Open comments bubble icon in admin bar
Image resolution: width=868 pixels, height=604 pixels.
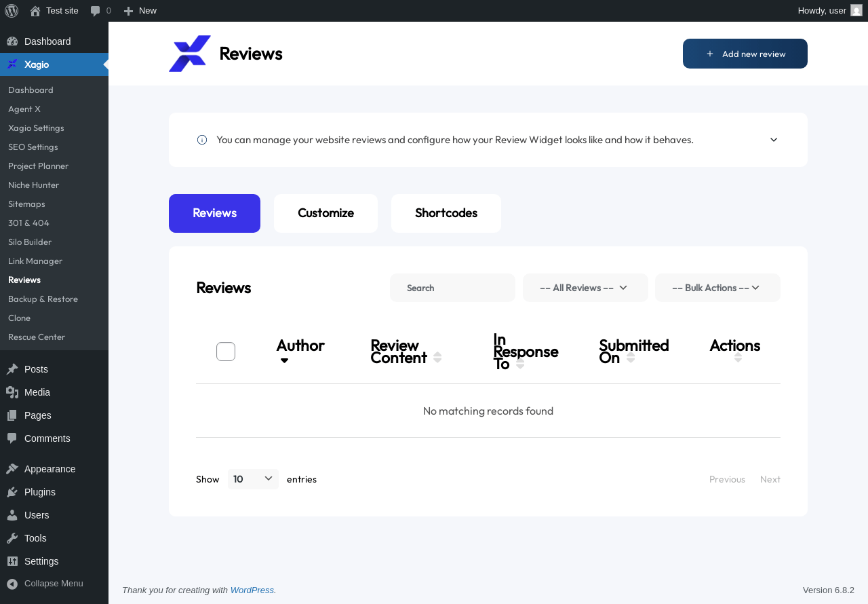tap(96, 11)
